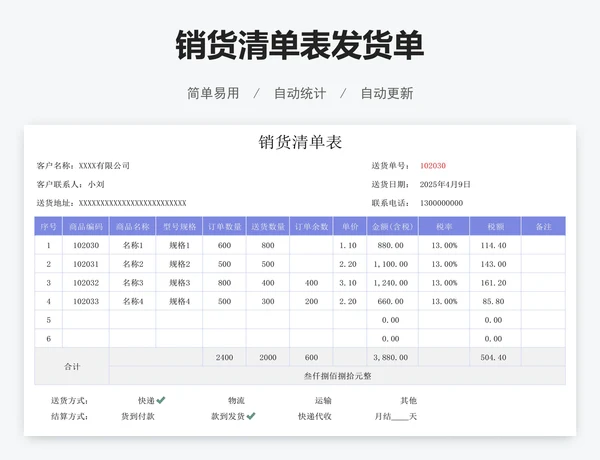The height and width of the screenshot is (460, 600).
Task: Click the sequence number 6 cell
Action: tap(49, 339)
